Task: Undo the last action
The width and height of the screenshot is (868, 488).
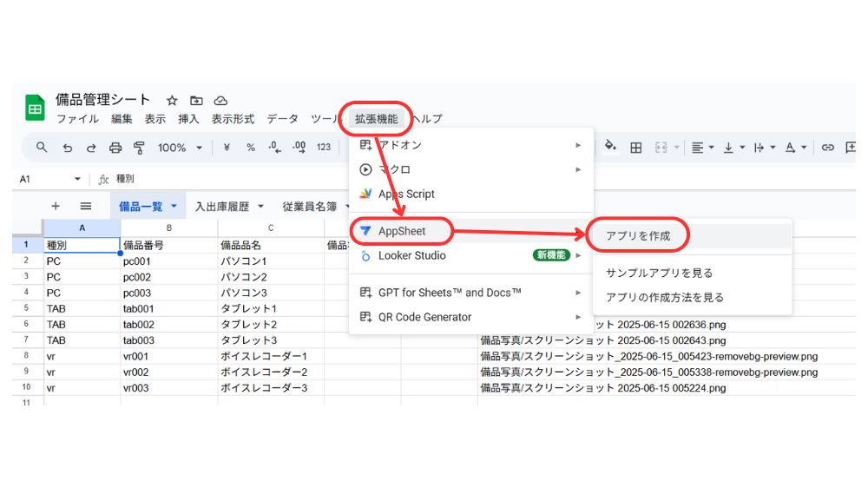Action: coord(67,148)
